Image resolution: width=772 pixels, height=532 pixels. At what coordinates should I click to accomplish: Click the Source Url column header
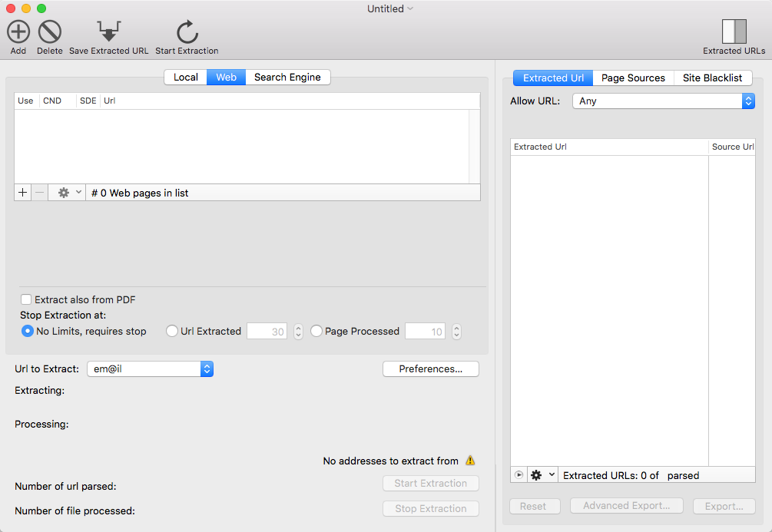coord(732,147)
